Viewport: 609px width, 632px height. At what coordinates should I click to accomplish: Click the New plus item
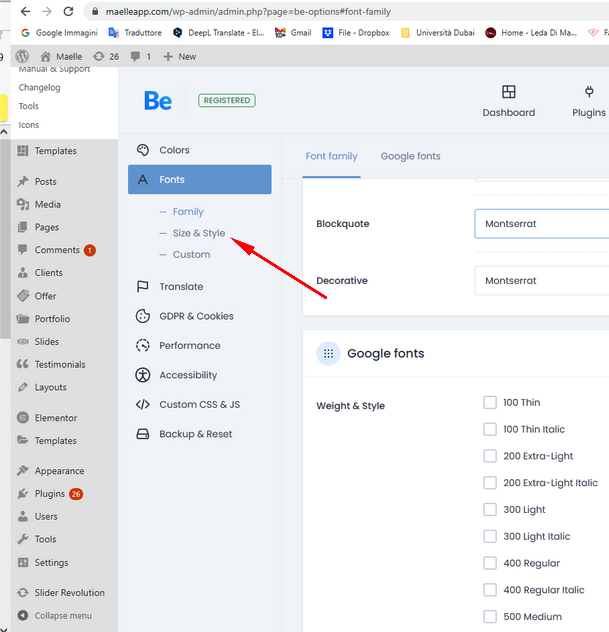180,56
